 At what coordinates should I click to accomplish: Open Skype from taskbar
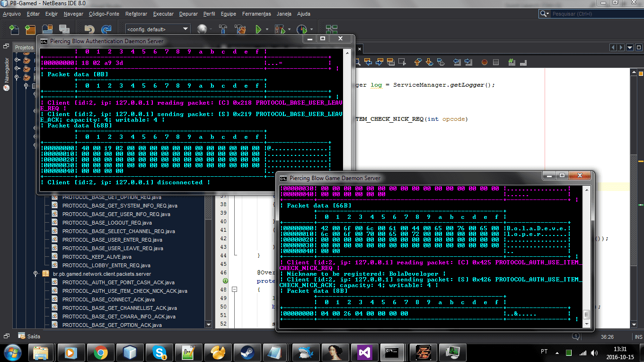(x=159, y=352)
